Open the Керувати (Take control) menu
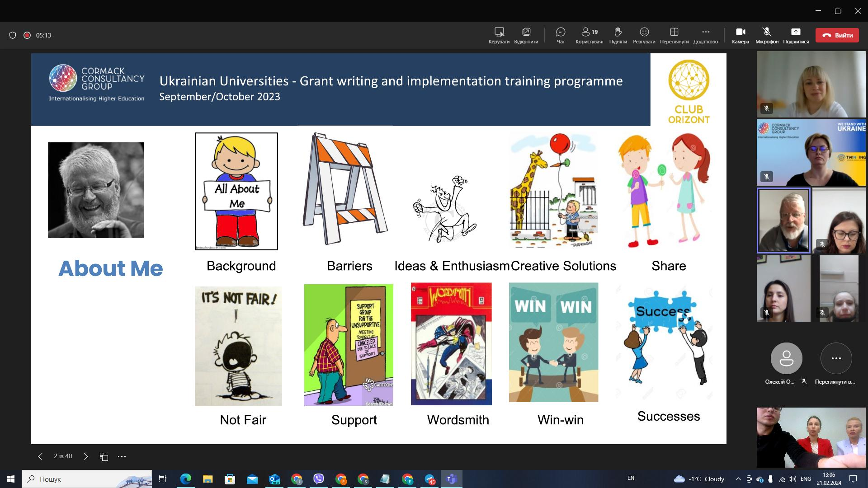Viewport: 868px width, 488px height. tap(499, 35)
